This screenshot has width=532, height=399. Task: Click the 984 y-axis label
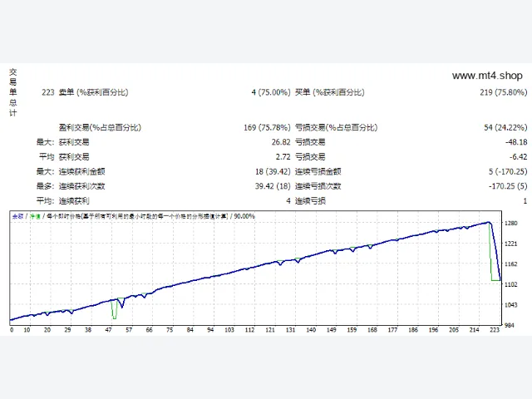tap(510, 325)
